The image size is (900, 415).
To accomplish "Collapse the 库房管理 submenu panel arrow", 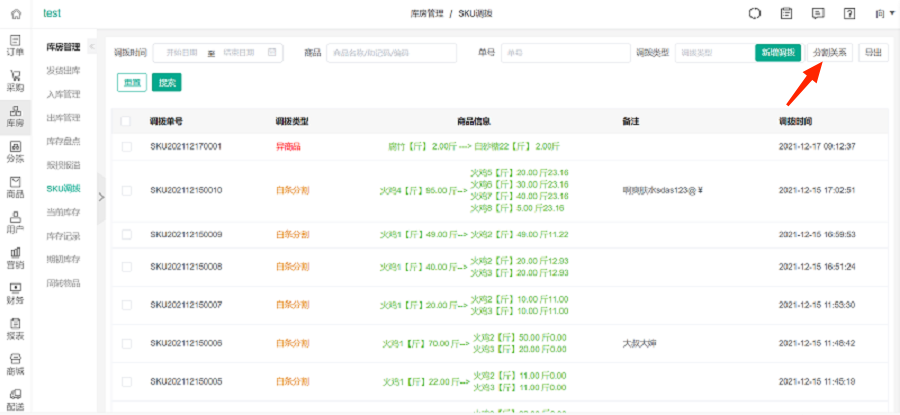I will tap(91, 48).
